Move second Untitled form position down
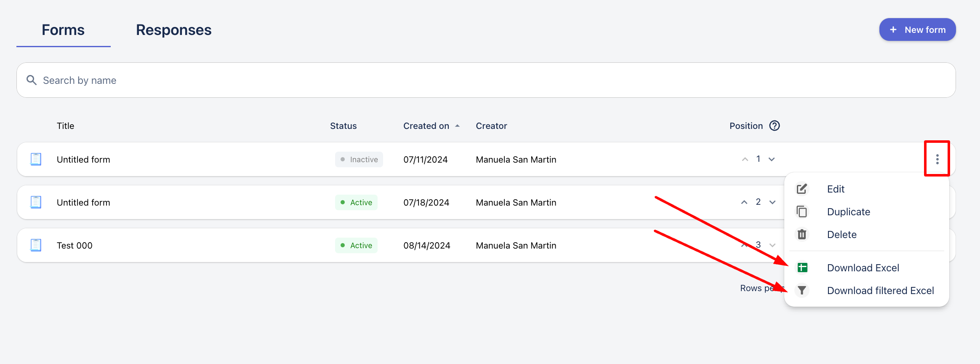The image size is (980, 364). [x=772, y=202]
